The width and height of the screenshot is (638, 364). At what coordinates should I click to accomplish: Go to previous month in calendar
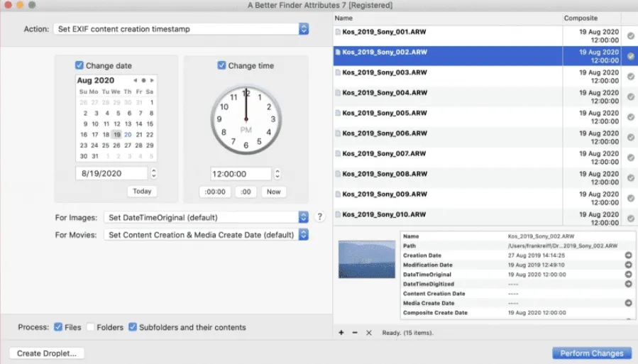click(135, 80)
